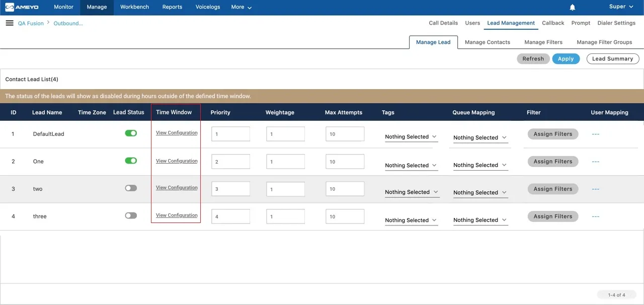
Task: Open the hamburger menu icon
Action: [9, 23]
